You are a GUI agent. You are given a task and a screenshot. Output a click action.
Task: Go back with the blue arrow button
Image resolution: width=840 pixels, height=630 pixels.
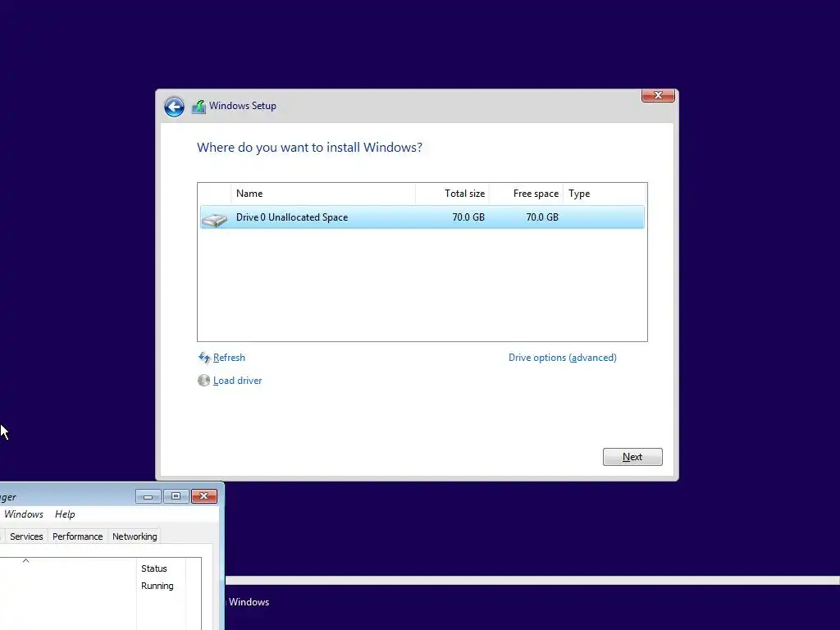[174, 107]
